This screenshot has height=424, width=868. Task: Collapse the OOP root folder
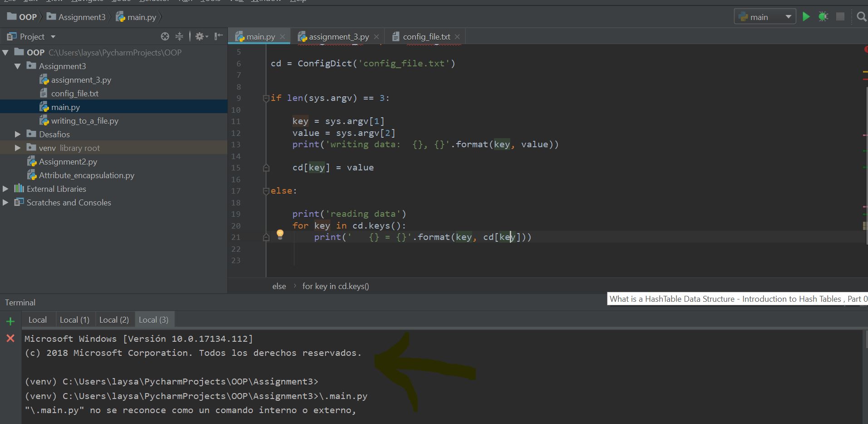coord(5,53)
